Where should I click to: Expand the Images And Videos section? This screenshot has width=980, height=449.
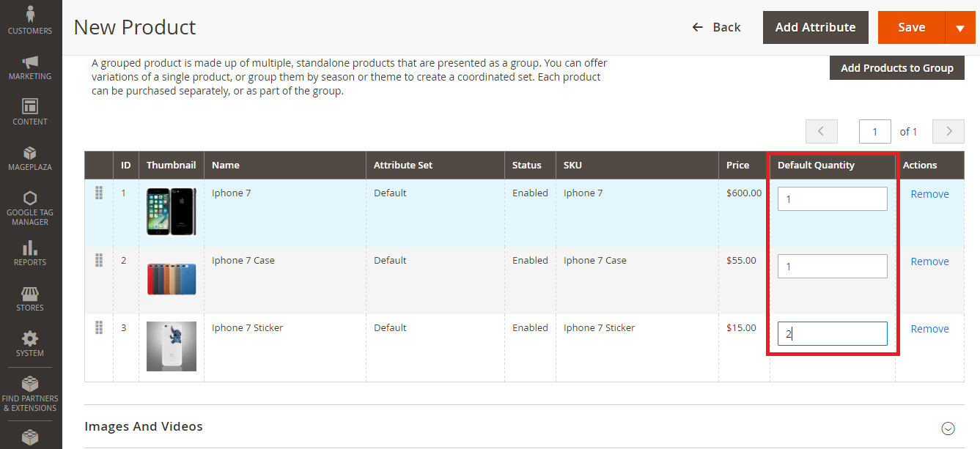point(948,428)
